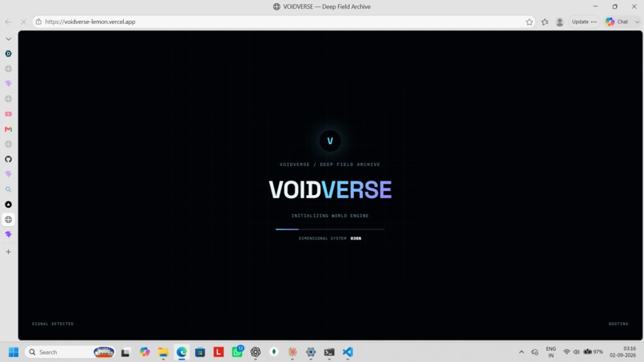Click the "SIGNAL DETECTED" status text
The height and width of the screenshot is (362, 644).
tap(53, 324)
